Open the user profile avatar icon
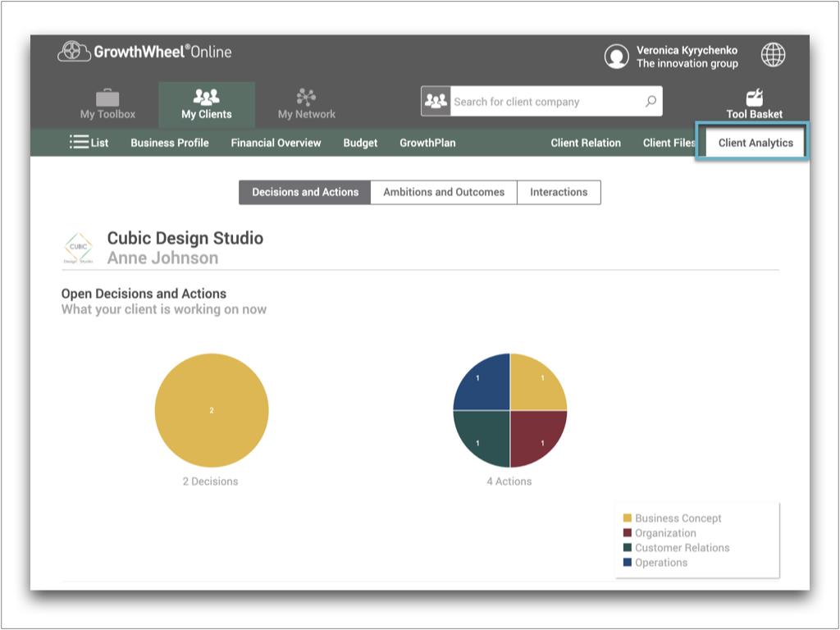This screenshot has height=630, width=840. pyautogui.click(x=617, y=57)
